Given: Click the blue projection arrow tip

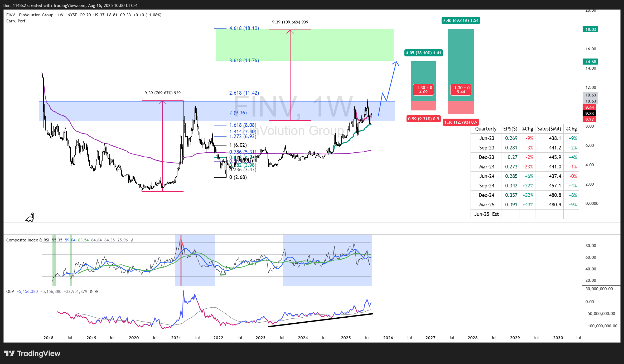Looking at the screenshot, I should point(396,62).
